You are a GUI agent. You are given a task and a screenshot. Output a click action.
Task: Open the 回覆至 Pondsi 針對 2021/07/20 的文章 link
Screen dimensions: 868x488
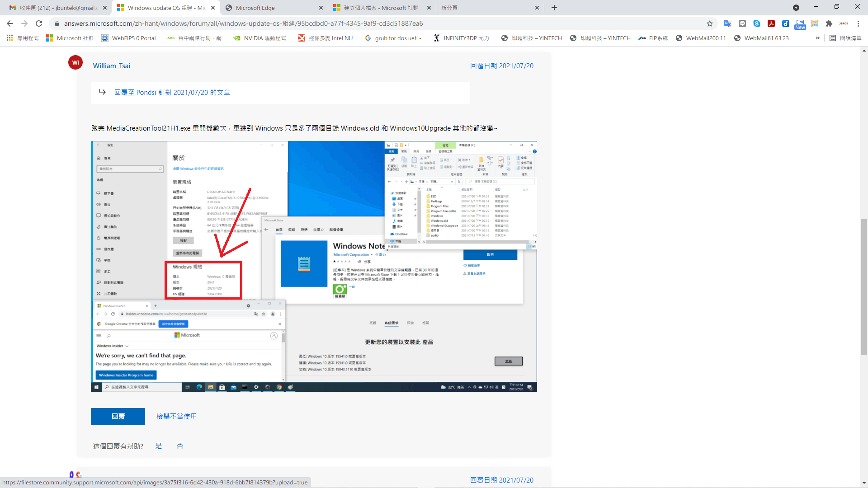[172, 93]
